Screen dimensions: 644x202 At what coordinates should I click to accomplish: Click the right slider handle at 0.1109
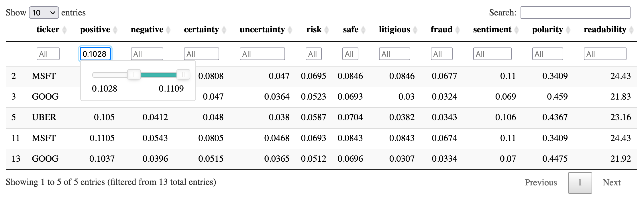[183, 75]
